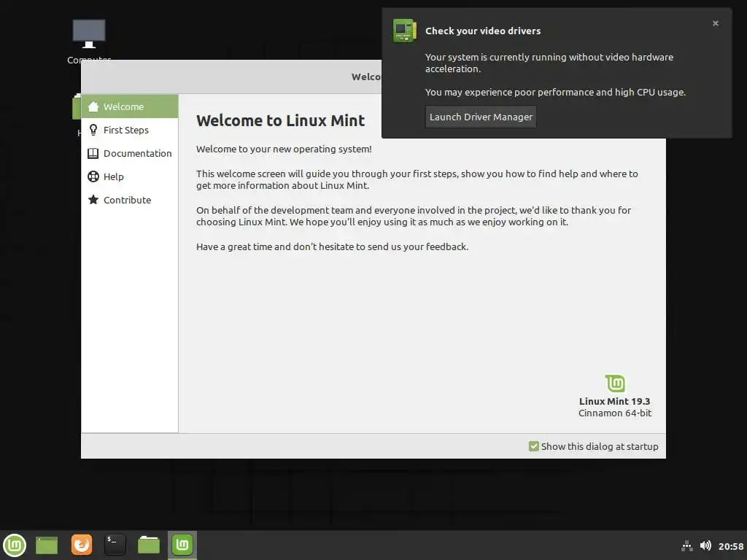
Task: Open the Files manager in the taskbar
Action: coord(149,545)
